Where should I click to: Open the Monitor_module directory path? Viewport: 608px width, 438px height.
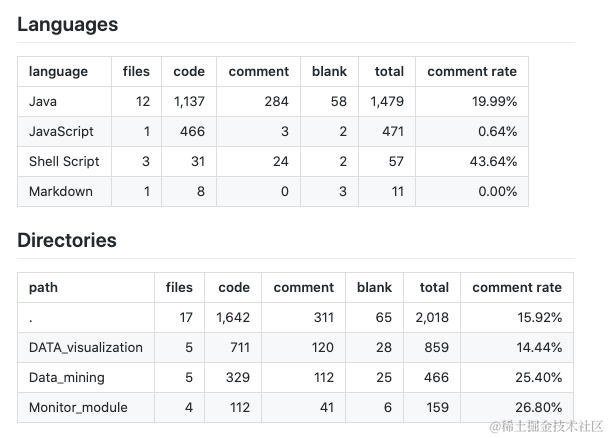79,407
